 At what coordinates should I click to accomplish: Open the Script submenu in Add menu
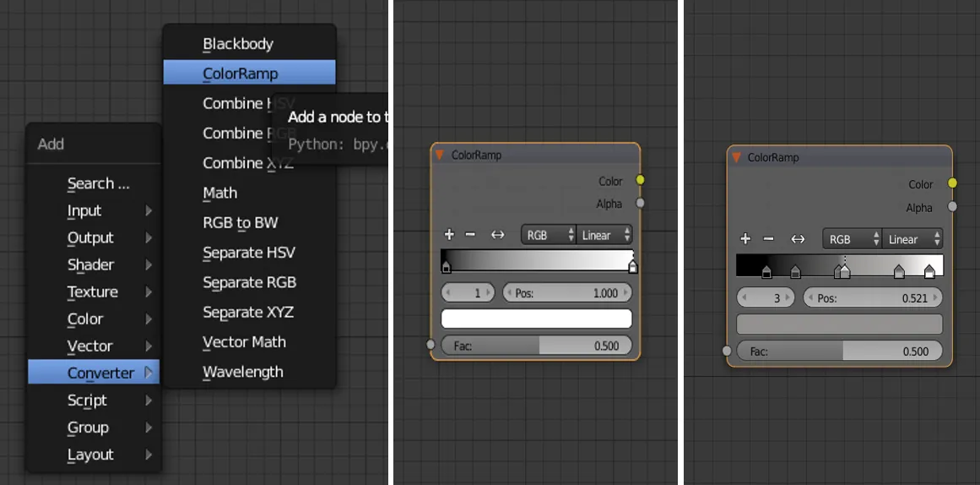pos(94,400)
